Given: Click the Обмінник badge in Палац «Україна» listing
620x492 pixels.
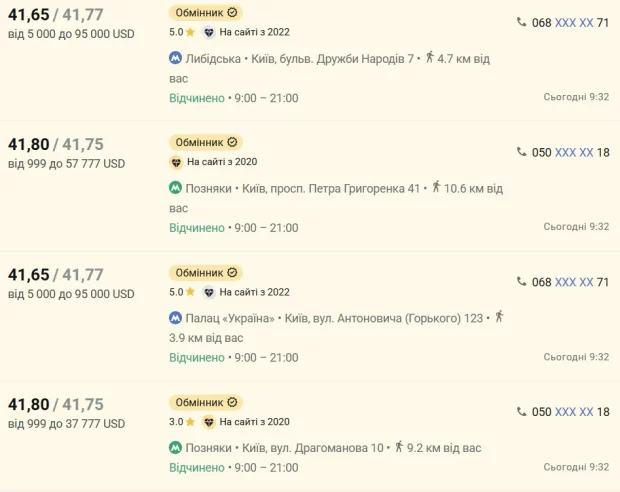Looking at the screenshot, I should click(x=206, y=272).
